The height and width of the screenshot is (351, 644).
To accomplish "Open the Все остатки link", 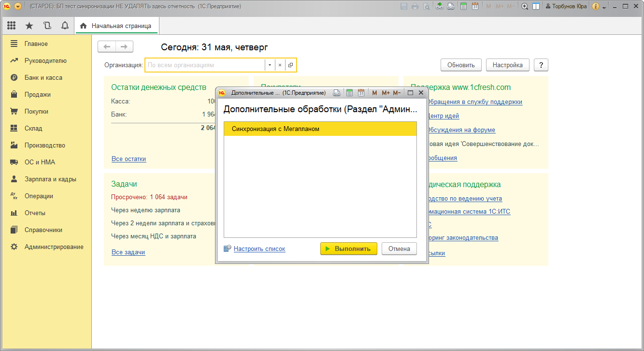I will [129, 159].
